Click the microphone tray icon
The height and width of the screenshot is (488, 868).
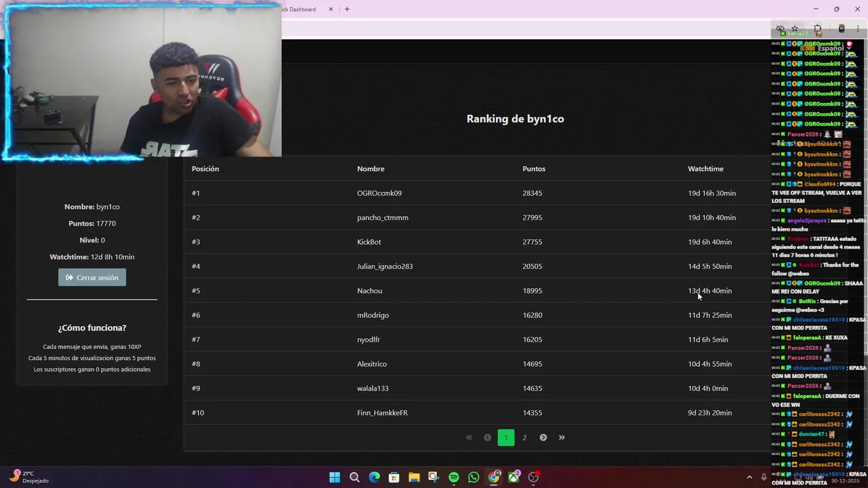pos(764,477)
